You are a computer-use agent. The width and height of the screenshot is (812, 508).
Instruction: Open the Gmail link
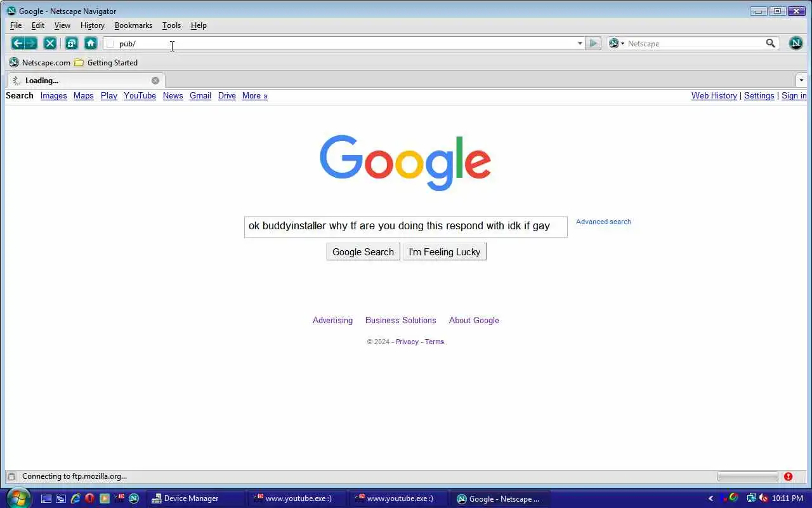coord(200,95)
